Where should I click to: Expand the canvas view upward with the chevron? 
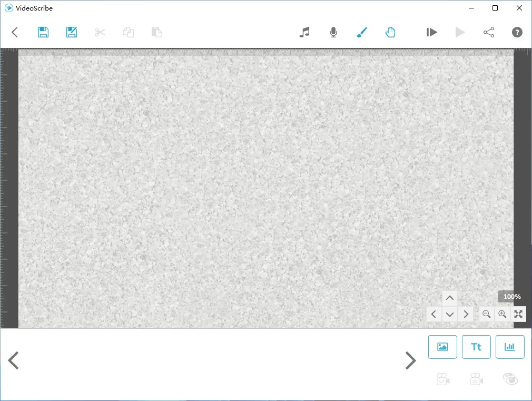[450, 298]
